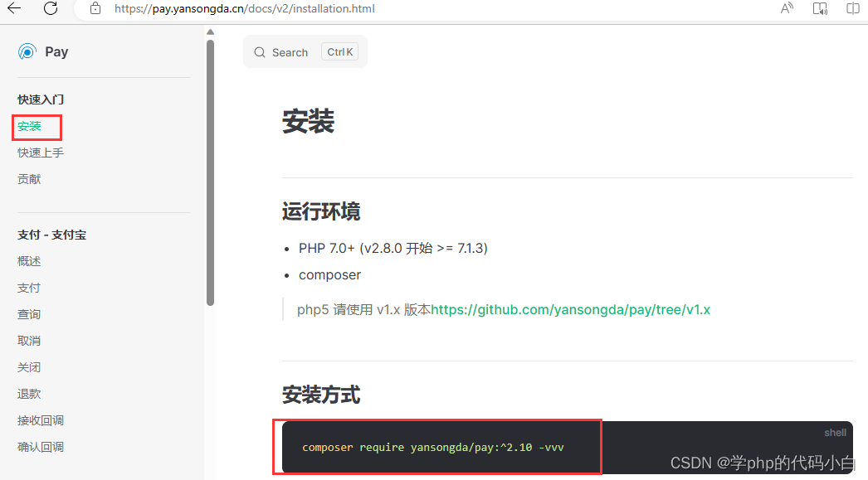This screenshot has height=480, width=868.
Task: Open the 概述 page under 支付 - 支付宝
Action: coord(29,260)
